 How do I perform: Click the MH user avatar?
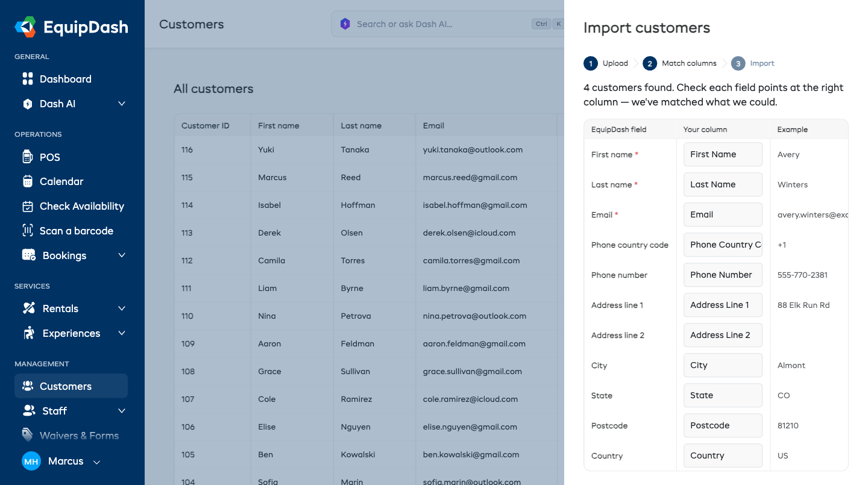coord(31,462)
